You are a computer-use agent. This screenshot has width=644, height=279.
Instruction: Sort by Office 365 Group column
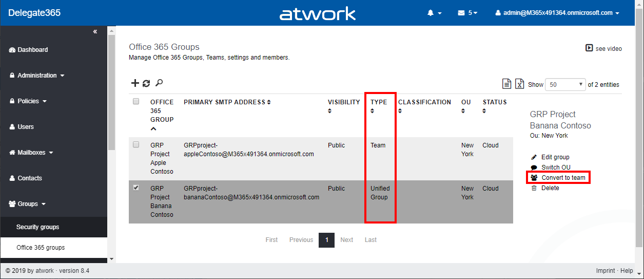[162, 115]
